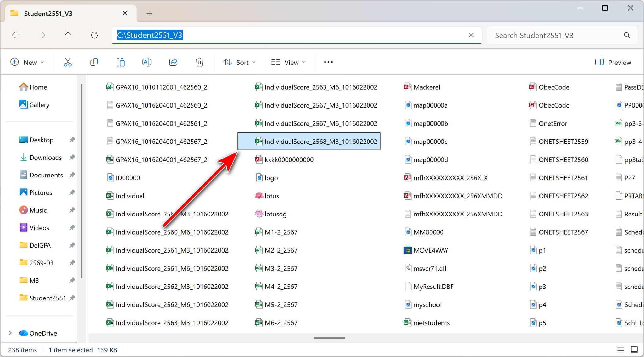
Task: Open the Sort dropdown menu
Action: coord(239,62)
